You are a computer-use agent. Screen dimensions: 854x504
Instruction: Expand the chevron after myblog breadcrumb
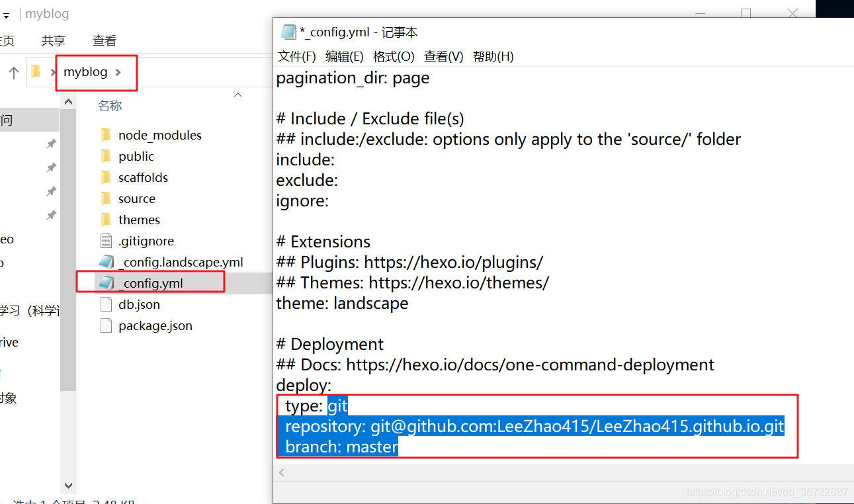(118, 72)
